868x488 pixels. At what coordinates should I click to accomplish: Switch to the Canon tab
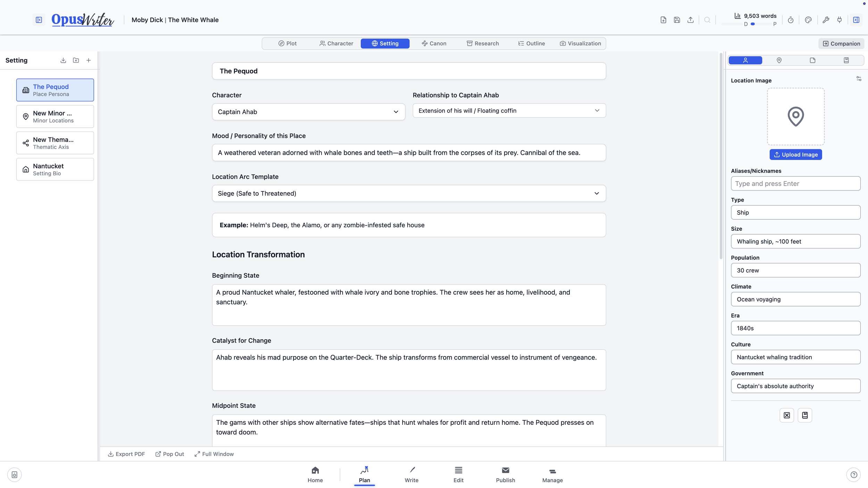coord(434,43)
